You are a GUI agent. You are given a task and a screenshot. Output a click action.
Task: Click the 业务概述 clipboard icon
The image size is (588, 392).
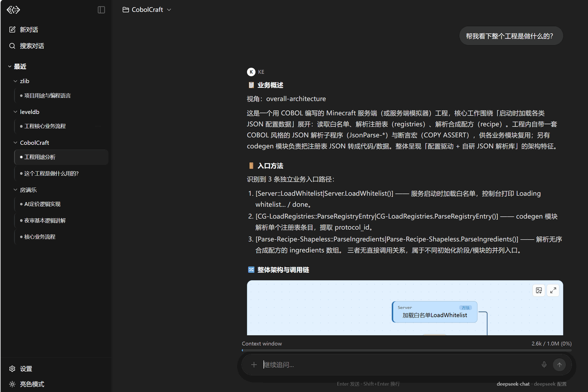(251, 85)
